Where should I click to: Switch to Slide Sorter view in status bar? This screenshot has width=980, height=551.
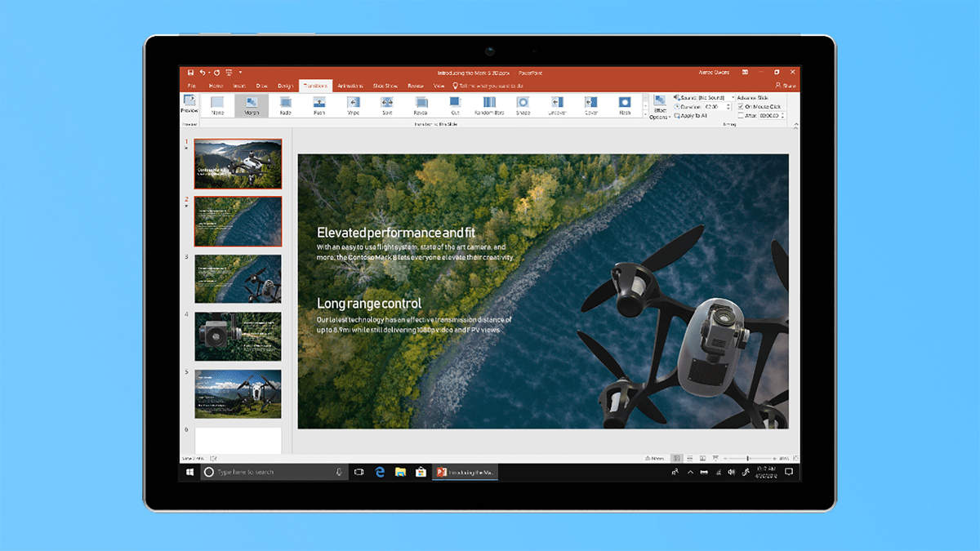point(690,458)
